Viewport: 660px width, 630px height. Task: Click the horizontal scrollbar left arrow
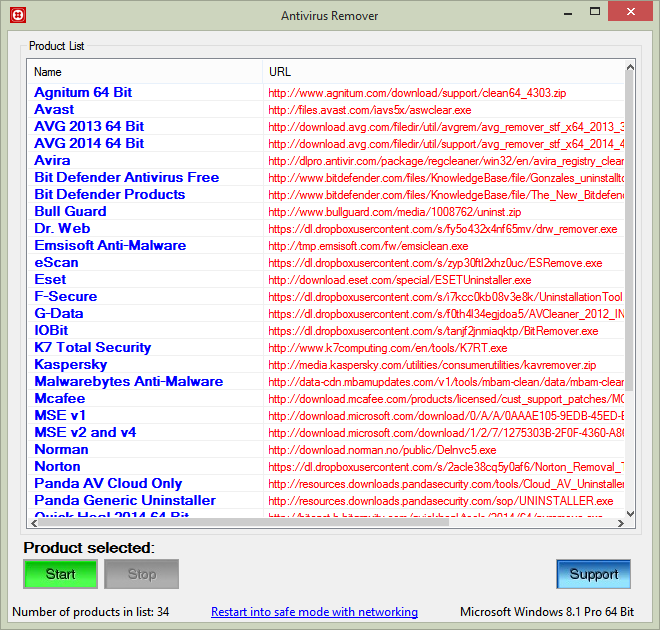point(34,523)
